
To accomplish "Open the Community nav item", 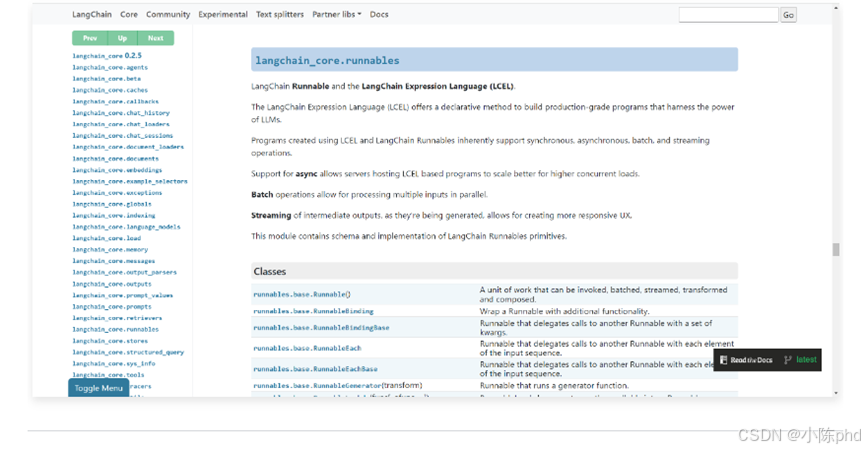I will coord(168,14).
